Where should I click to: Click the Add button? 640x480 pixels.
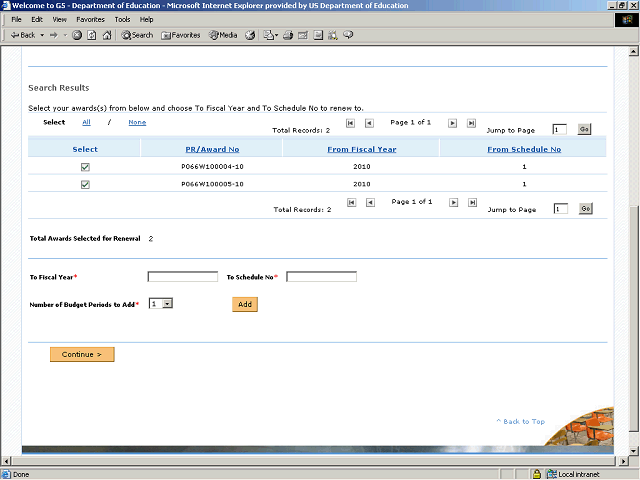point(245,304)
